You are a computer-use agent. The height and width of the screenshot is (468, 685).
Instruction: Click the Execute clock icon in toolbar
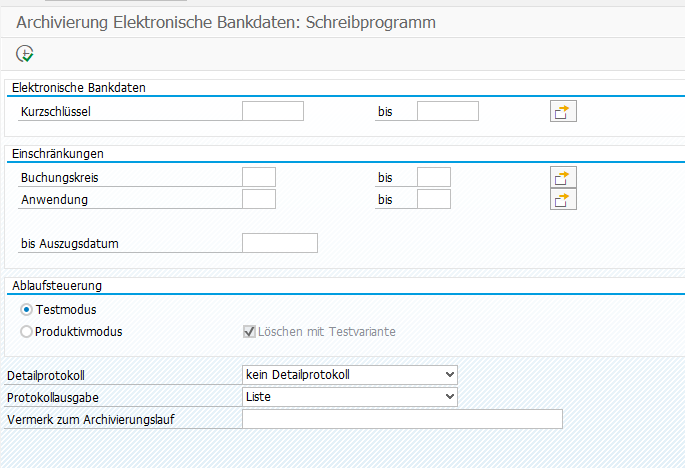[x=25, y=53]
